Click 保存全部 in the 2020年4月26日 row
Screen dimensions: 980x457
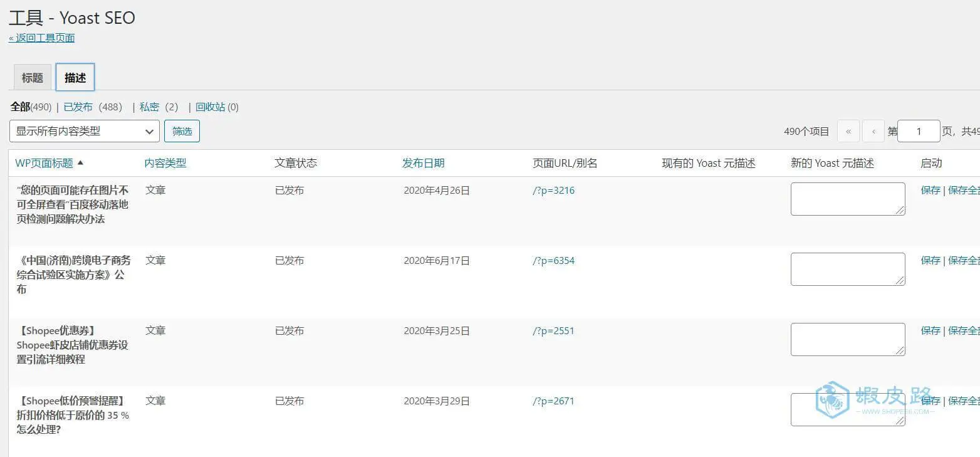point(964,191)
